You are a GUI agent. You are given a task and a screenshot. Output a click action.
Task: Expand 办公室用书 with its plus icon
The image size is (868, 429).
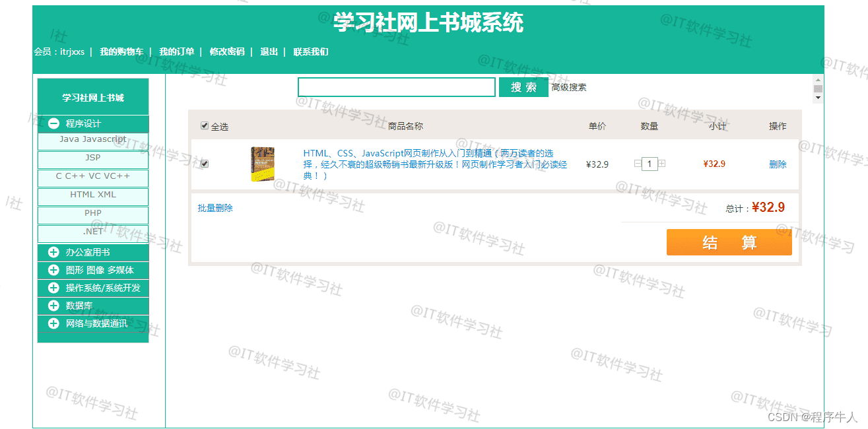click(53, 252)
